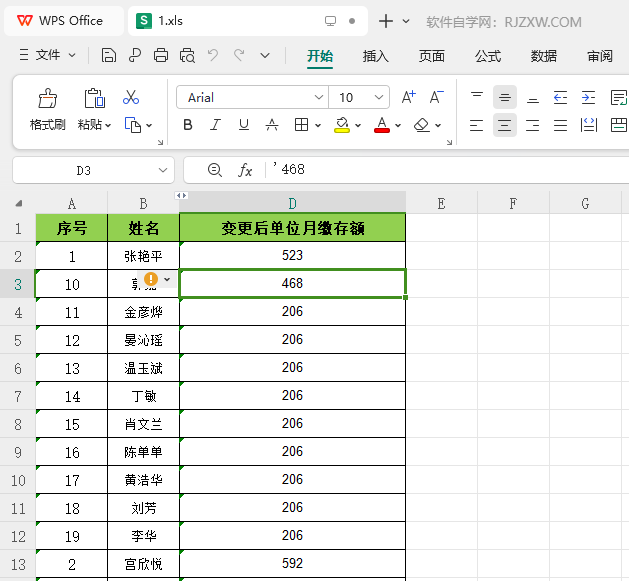Click the WPS Office home tab
The width and height of the screenshot is (629, 581).
click(x=64, y=21)
